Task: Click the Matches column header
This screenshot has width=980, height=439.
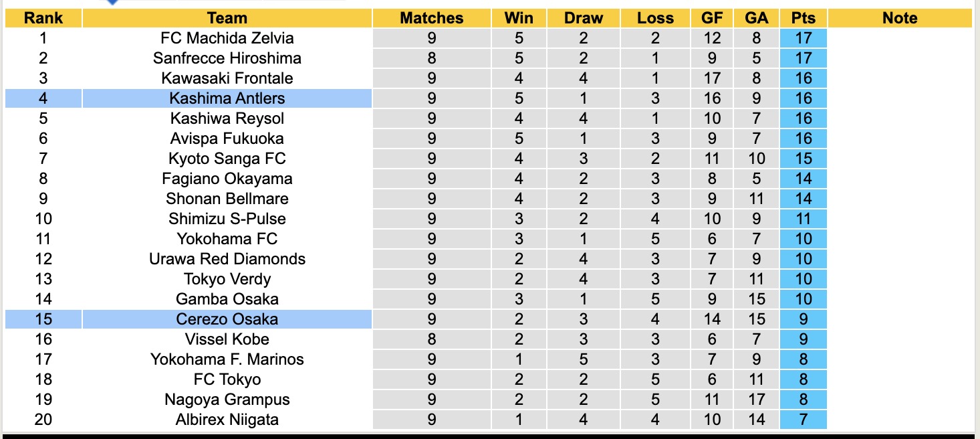Action: [431, 18]
